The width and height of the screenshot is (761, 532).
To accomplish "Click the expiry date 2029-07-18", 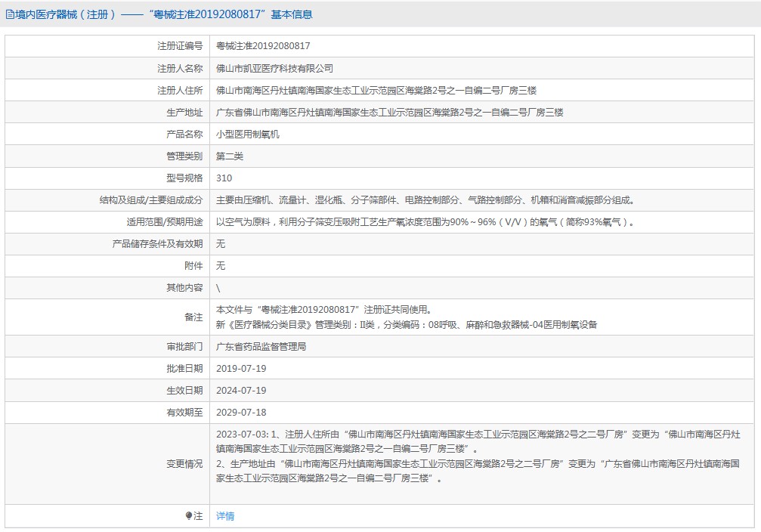I will [241, 413].
